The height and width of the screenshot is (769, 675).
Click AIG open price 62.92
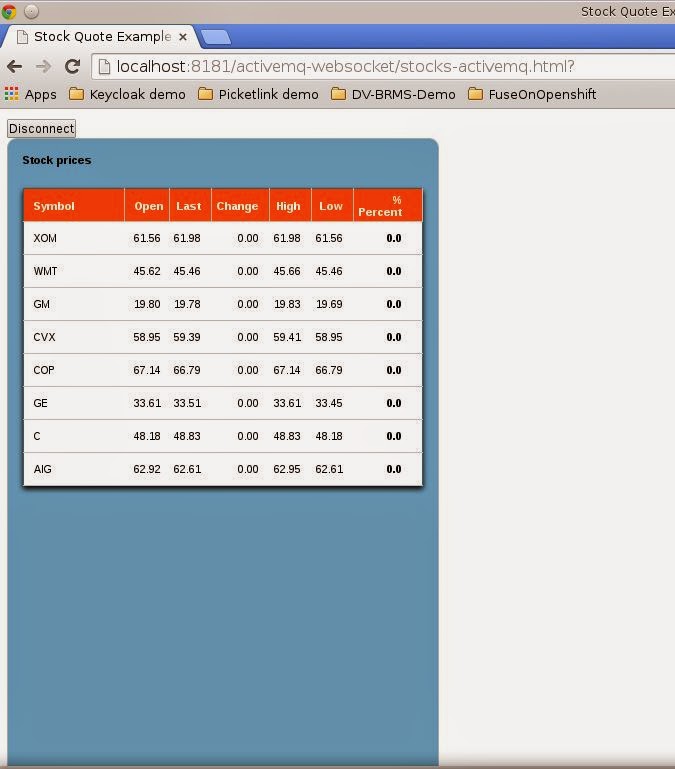point(147,469)
